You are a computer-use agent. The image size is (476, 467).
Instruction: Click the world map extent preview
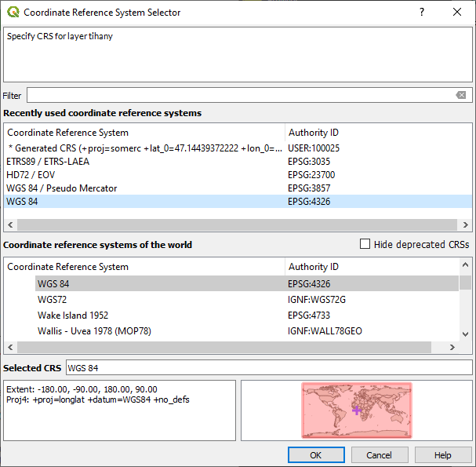pyautogui.click(x=357, y=410)
